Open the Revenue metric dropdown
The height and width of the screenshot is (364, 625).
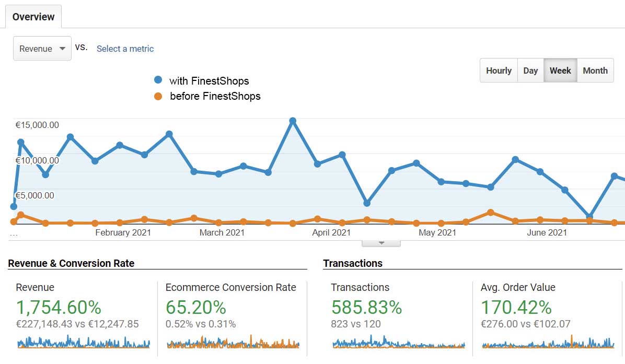click(42, 48)
